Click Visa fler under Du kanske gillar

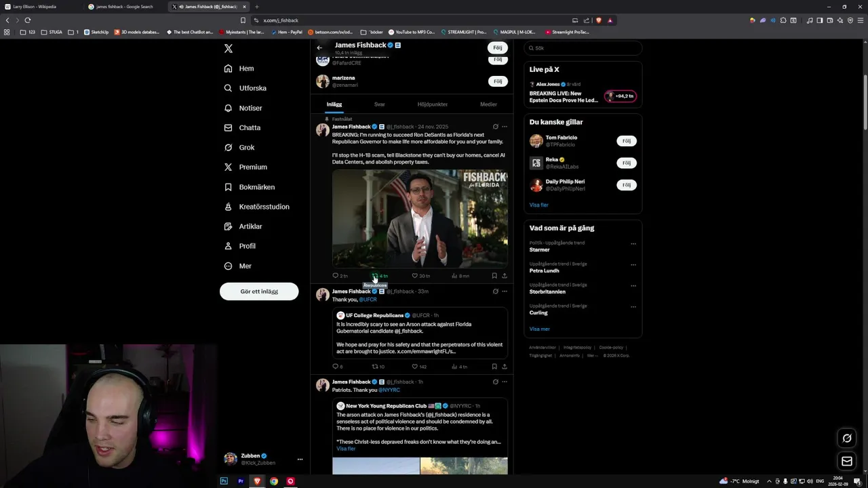539,205
